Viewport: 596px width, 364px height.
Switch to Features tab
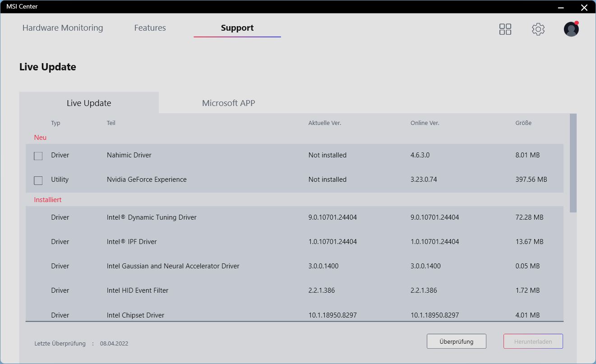[x=150, y=28]
